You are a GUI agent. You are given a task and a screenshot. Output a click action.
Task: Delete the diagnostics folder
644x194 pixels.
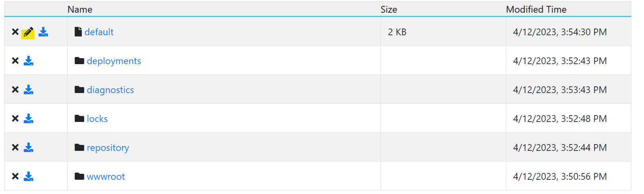(x=15, y=90)
